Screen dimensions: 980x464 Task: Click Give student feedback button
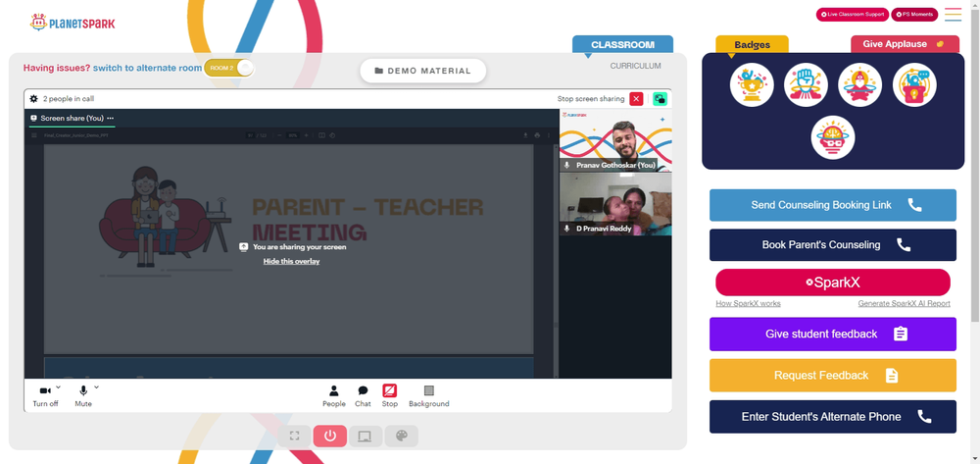(x=832, y=334)
